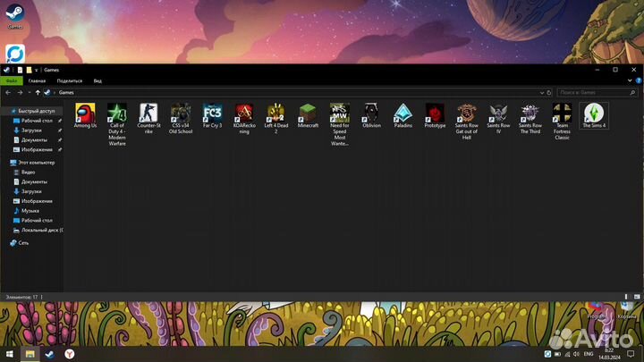
Task: Open Загрузки under Quick access
Action: click(31, 130)
